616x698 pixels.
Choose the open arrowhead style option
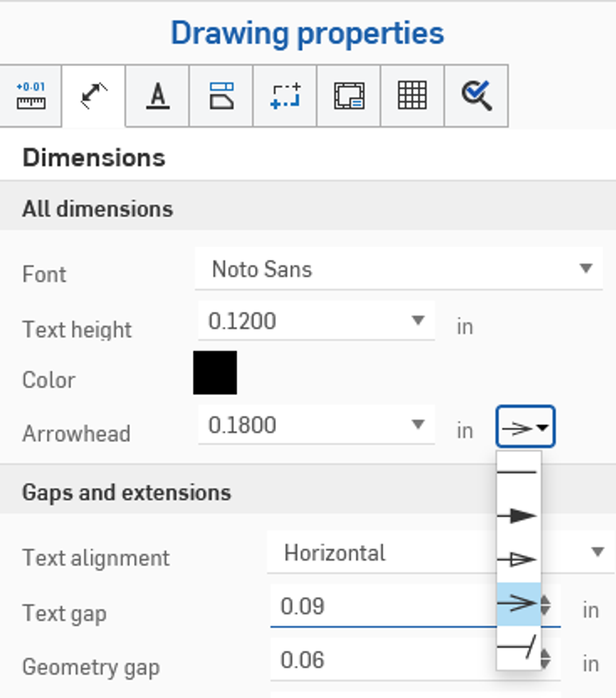coord(518,603)
